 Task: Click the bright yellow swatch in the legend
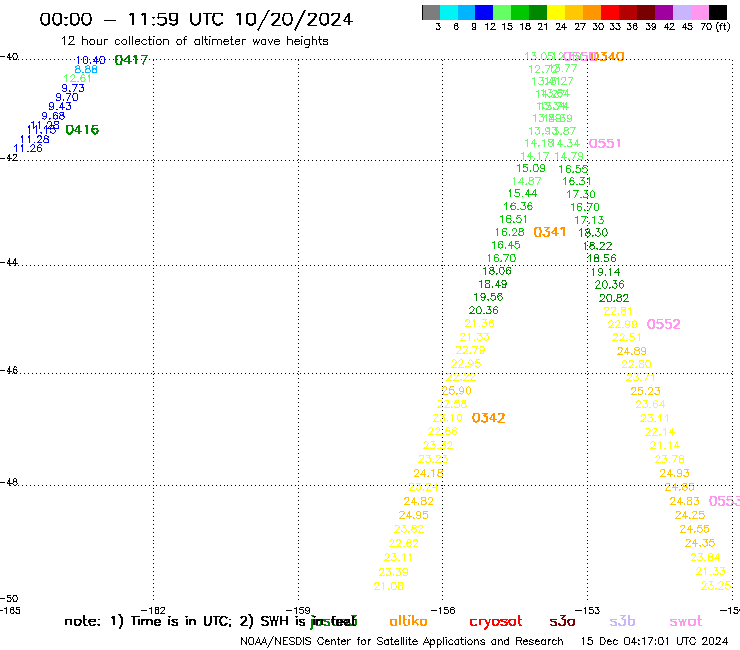556,12
